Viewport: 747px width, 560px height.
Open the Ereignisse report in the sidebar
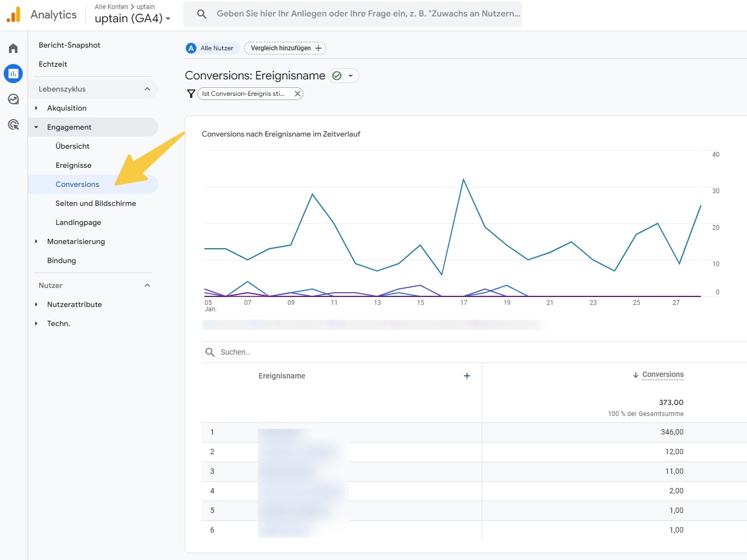[x=74, y=165]
